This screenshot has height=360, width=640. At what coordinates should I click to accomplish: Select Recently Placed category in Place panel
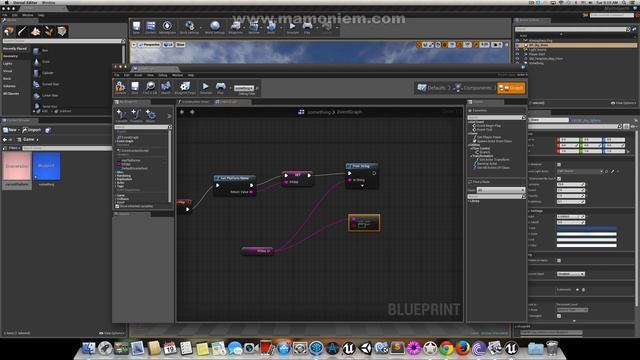(x=15, y=49)
